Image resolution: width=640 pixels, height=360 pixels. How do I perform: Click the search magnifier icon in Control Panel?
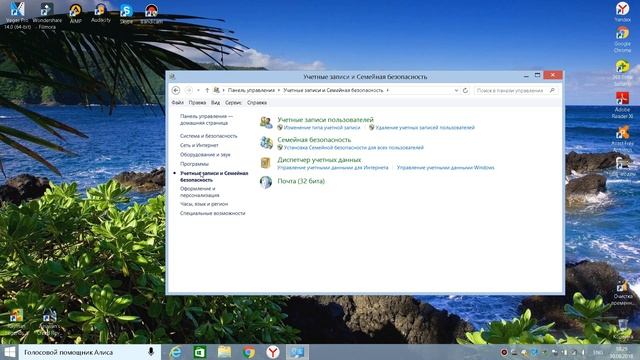pos(552,90)
